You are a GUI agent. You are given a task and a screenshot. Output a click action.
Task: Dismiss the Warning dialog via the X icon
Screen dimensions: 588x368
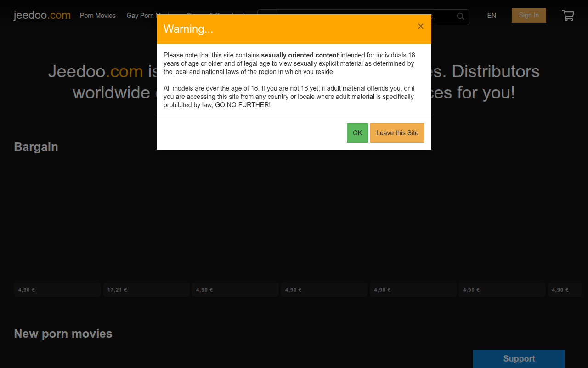coord(421,26)
